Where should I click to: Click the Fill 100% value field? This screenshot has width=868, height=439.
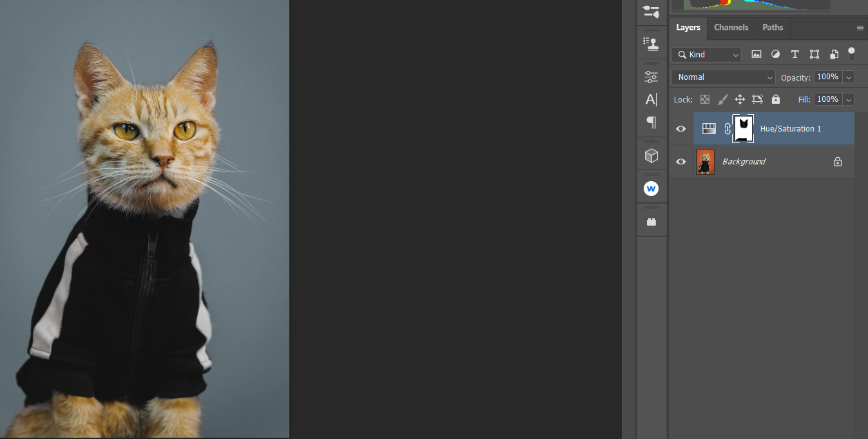828,99
